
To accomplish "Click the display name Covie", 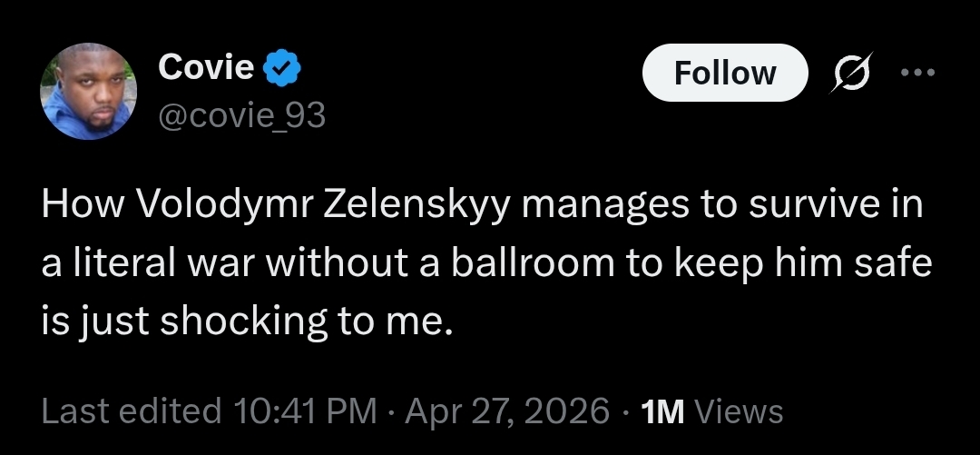I will point(206,66).
